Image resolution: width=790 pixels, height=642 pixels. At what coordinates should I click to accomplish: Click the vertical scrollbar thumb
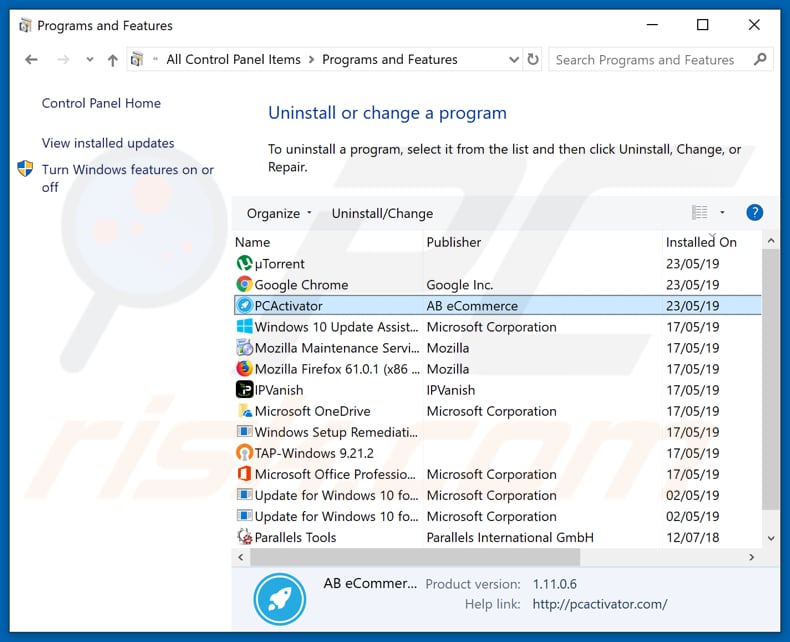pyautogui.click(x=771, y=379)
